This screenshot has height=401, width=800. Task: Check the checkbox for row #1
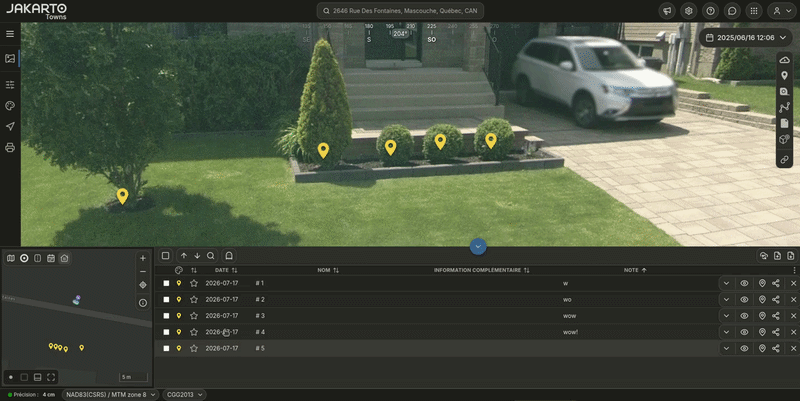coord(166,283)
